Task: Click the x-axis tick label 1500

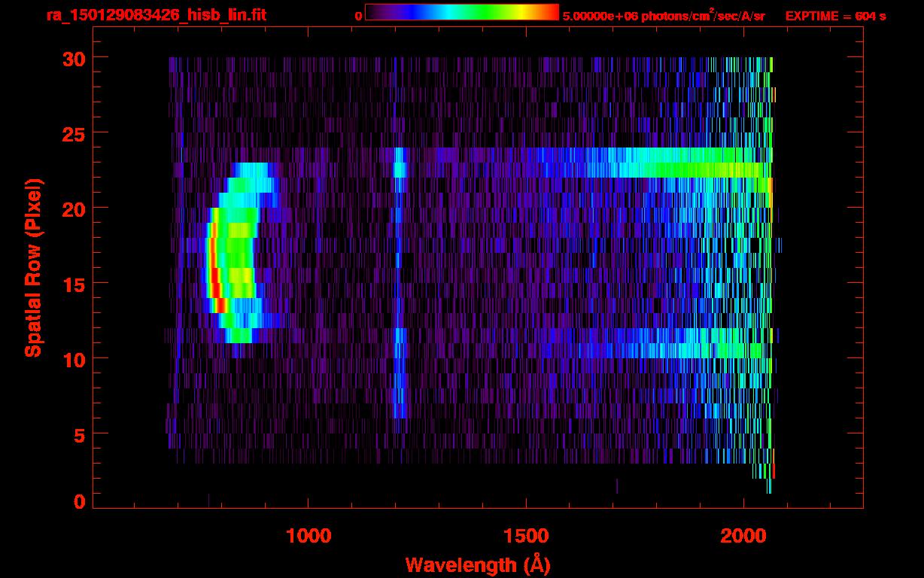Action: pos(526,535)
